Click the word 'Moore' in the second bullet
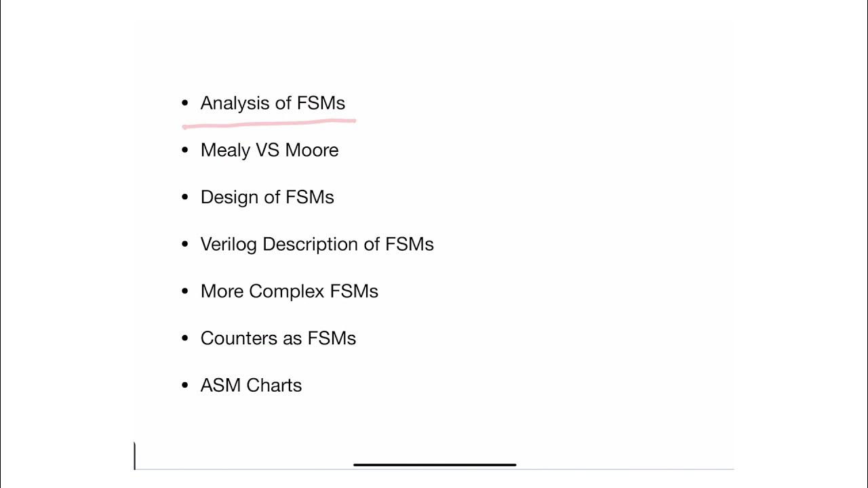The image size is (868, 488). (x=311, y=150)
